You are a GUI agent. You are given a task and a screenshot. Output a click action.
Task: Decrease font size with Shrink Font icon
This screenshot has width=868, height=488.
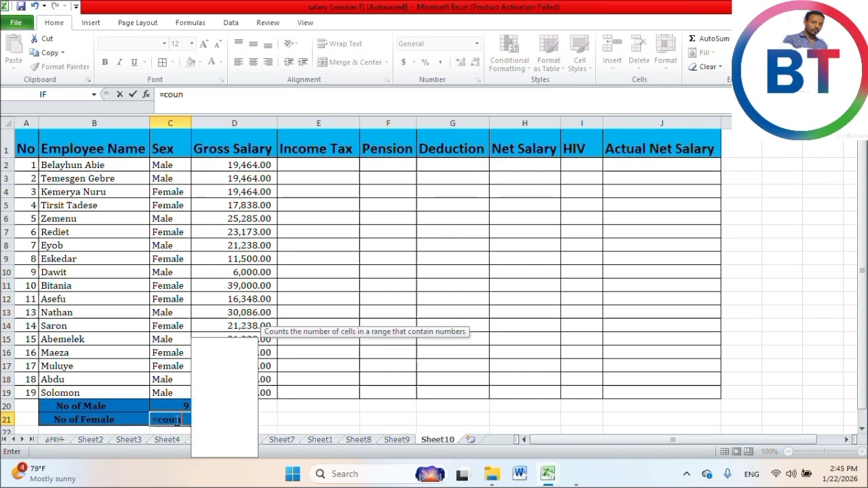tap(218, 43)
